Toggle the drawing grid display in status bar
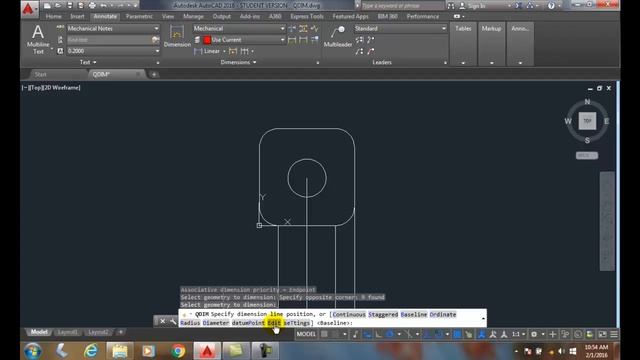This screenshot has height=360, width=640. tap(324, 334)
